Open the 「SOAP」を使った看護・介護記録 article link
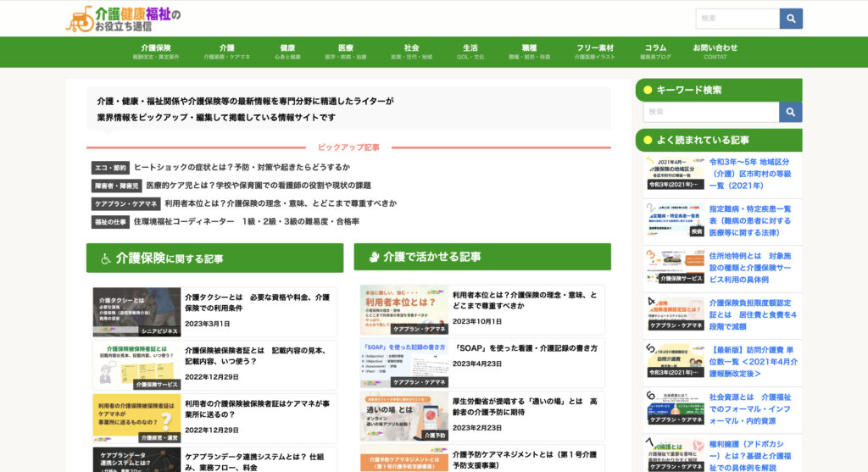868x472 pixels. click(x=525, y=348)
